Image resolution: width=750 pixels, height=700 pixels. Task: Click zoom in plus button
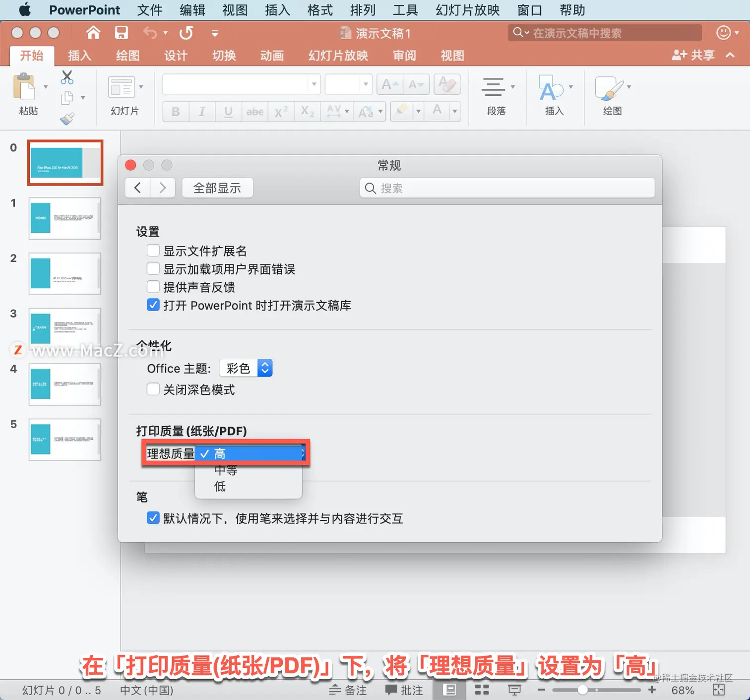pos(652,690)
